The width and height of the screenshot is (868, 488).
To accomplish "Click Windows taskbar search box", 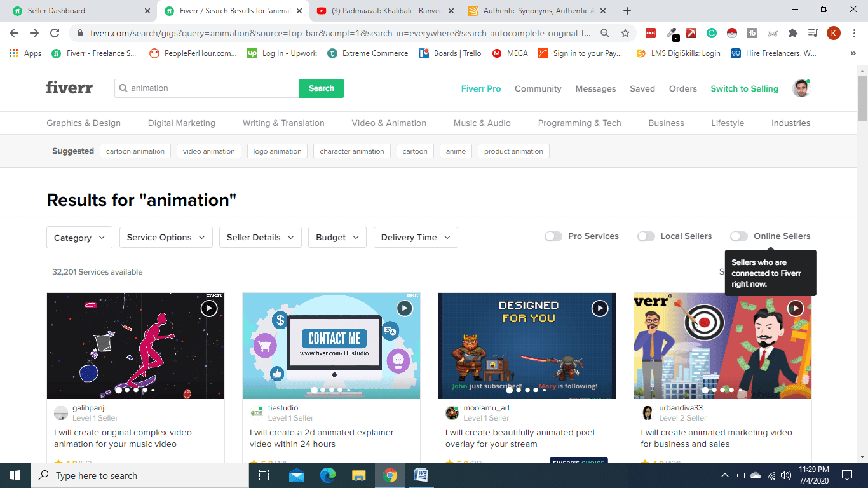I will [140, 475].
